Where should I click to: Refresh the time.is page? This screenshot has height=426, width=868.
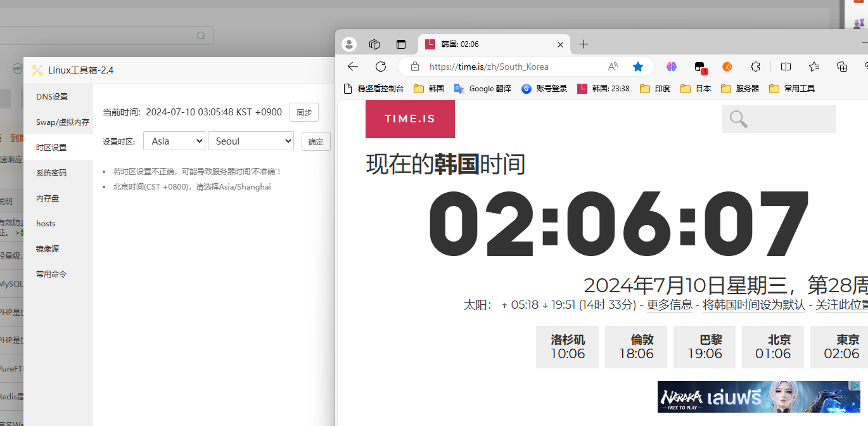381,67
